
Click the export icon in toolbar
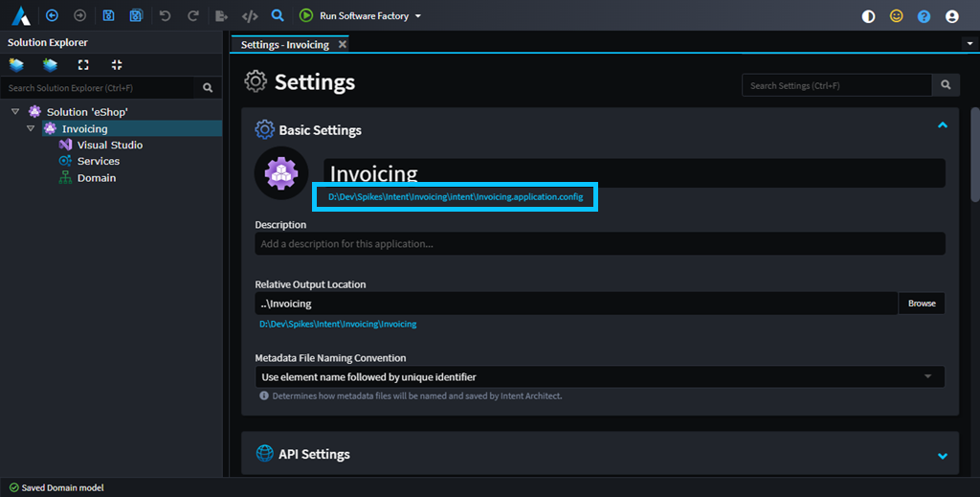221,15
